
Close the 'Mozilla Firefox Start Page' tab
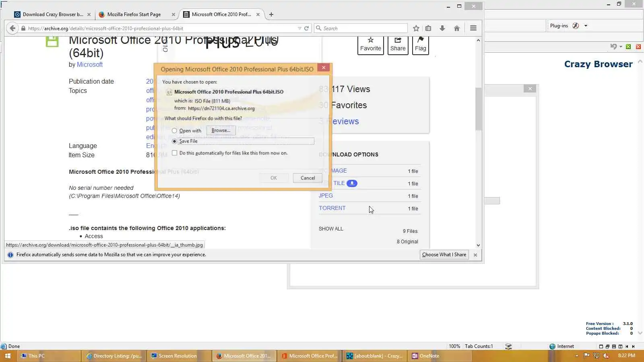point(173,14)
